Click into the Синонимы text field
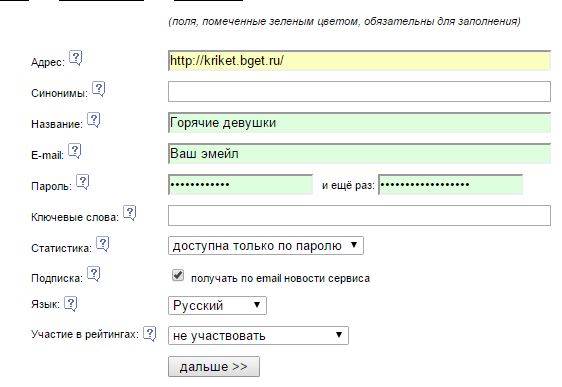Screen dimensions: 562x387 click(x=359, y=91)
